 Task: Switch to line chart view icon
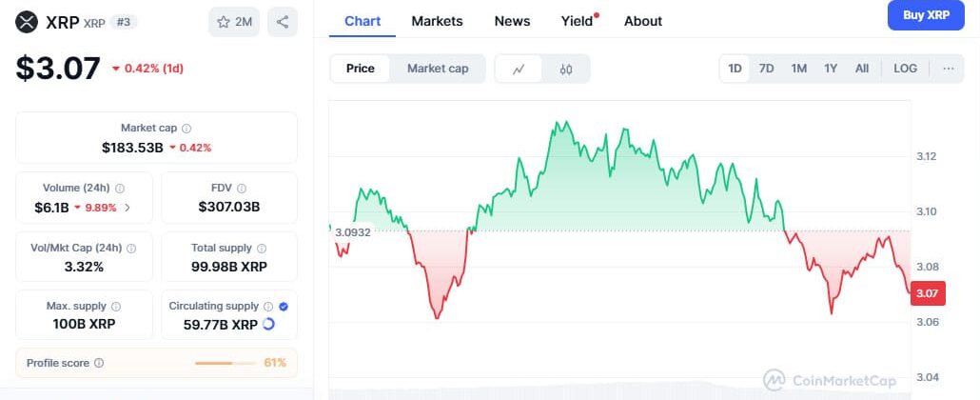(519, 69)
